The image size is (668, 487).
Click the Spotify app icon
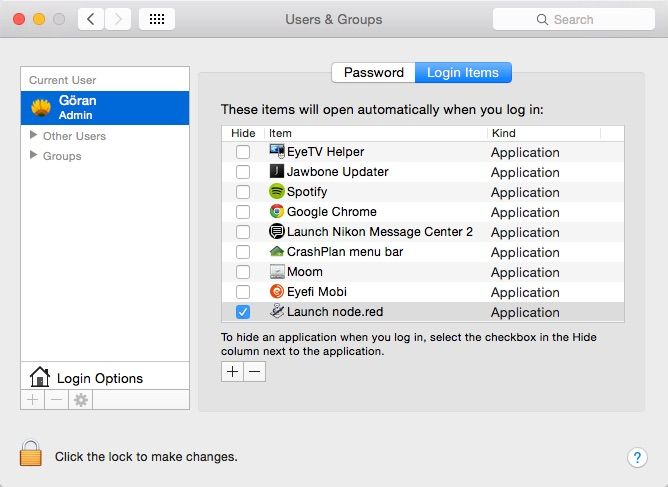pyautogui.click(x=276, y=191)
